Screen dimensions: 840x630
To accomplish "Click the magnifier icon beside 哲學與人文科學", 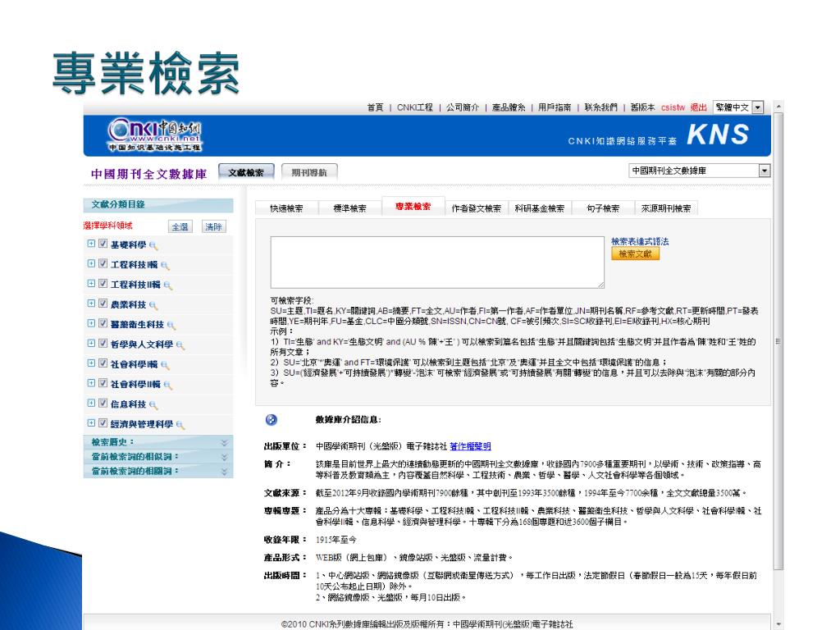I will tap(180, 345).
